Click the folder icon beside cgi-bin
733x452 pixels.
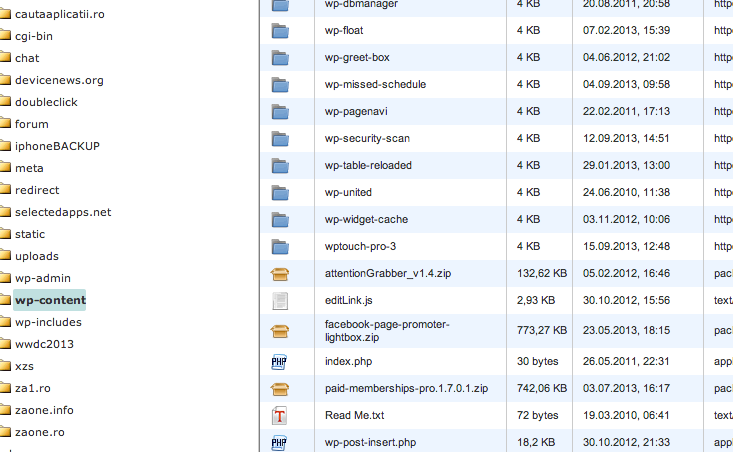(5, 35)
